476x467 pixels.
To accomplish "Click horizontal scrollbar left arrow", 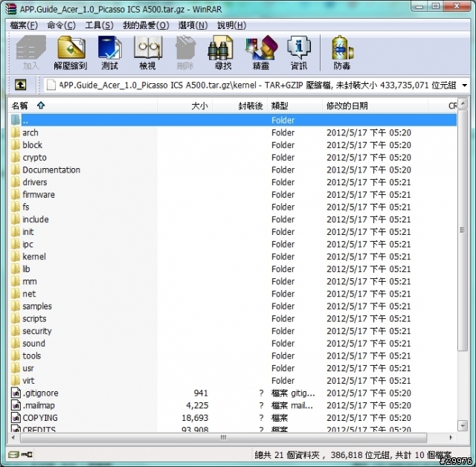I will [13, 437].
